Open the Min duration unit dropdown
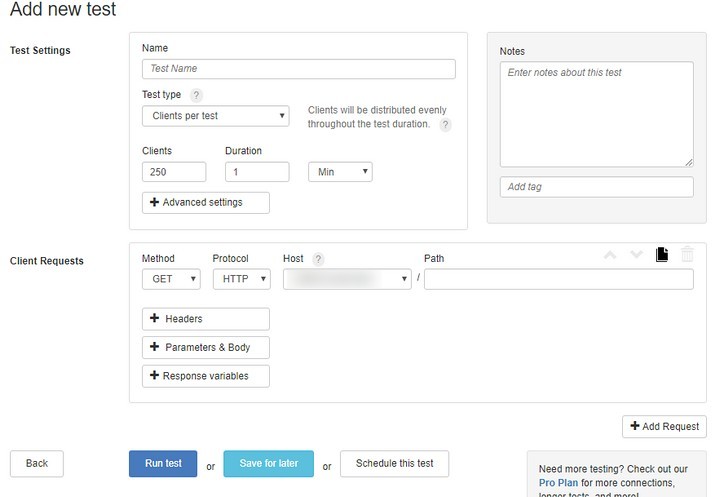This screenshot has height=497, width=720. [340, 172]
